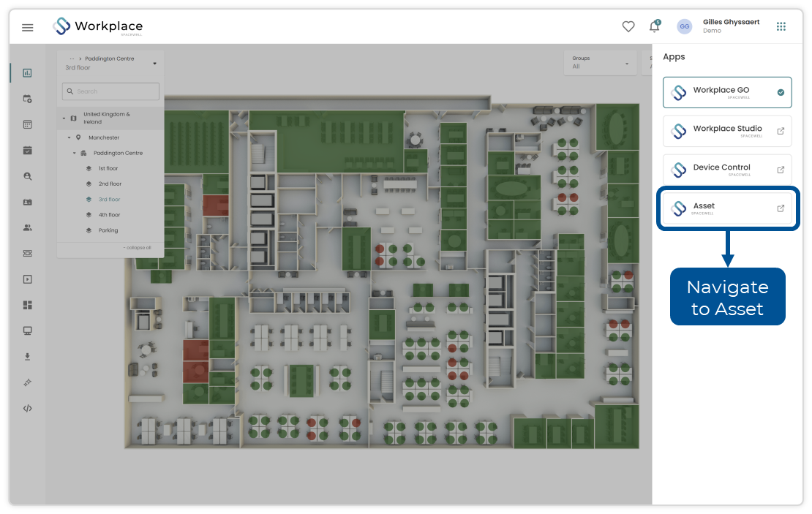Open the tiled dashboard layout icon
Viewport: 812px width, 514px height.
pos(28,305)
